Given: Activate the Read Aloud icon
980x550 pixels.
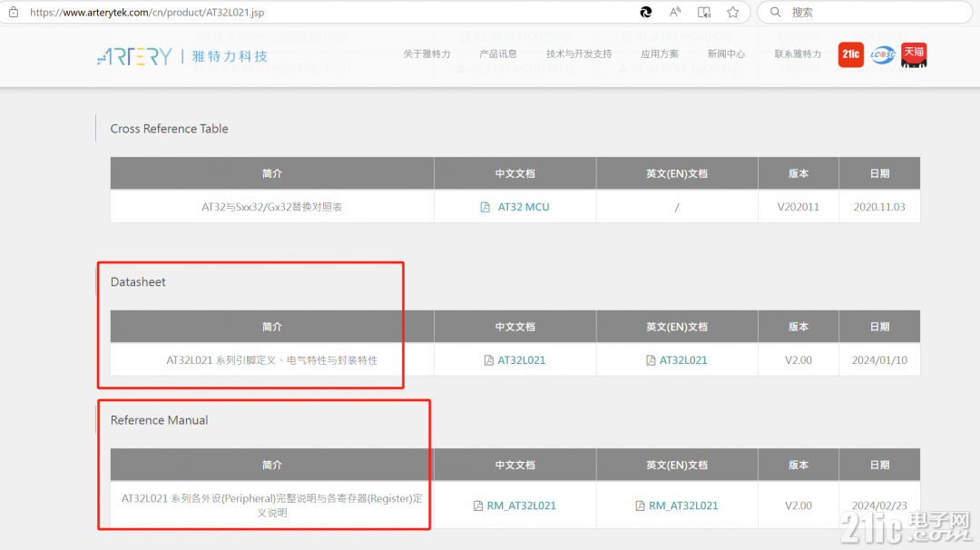Looking at the screenshot, I should [x=675, y=12].
